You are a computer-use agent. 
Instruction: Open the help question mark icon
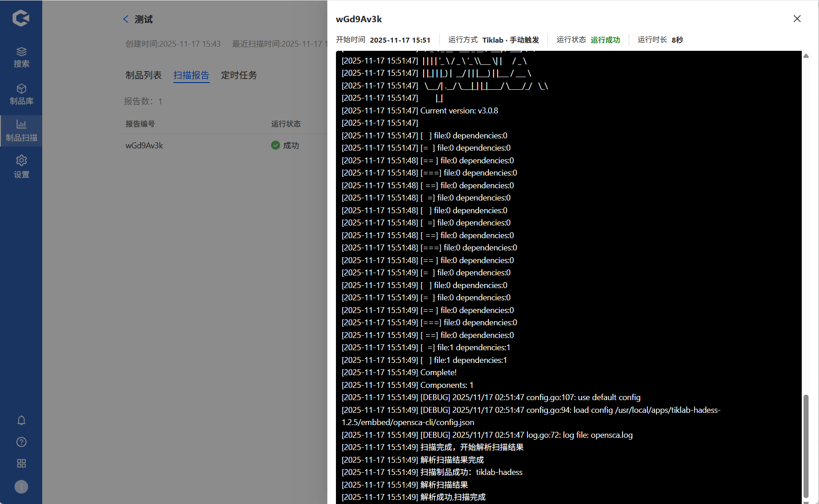click(21, 442)
